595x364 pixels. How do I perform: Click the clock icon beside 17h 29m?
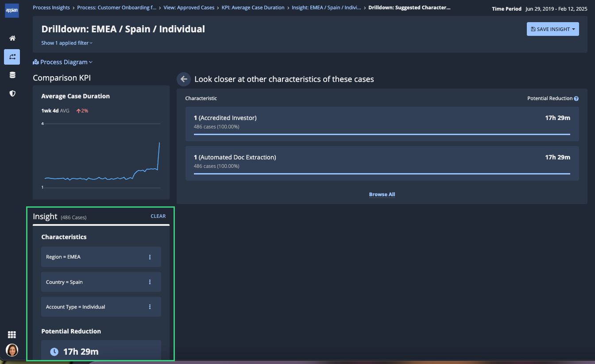[54, 352]
